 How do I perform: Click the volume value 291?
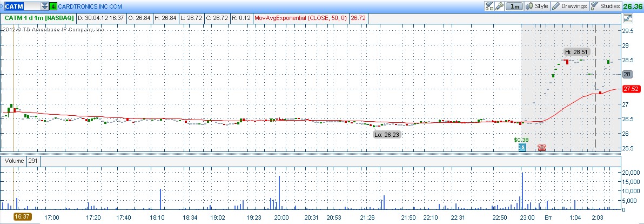tap(33, 161)
